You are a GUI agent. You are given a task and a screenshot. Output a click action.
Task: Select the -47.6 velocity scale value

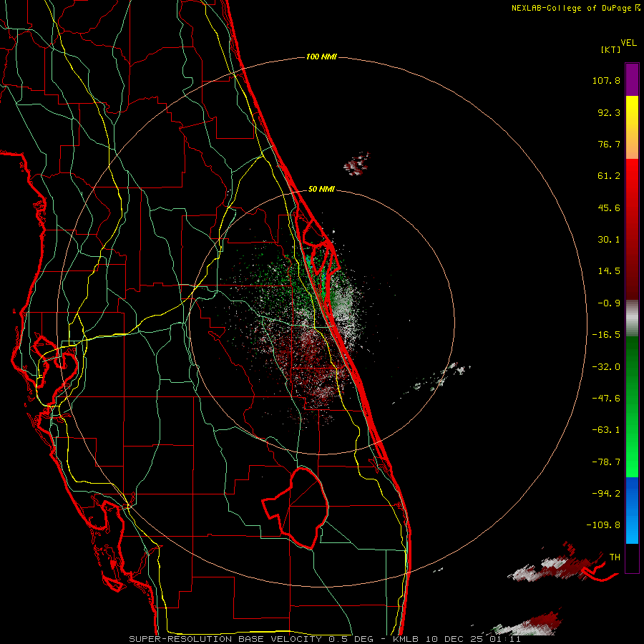606,399
